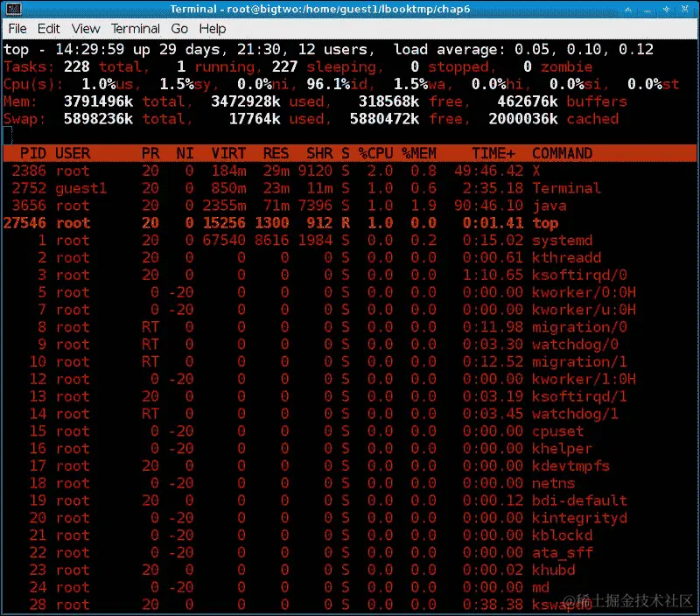Screen dimensions: 700x616
Task: Click the kworker/1:0H process command
Action: [x=584, y=379]
